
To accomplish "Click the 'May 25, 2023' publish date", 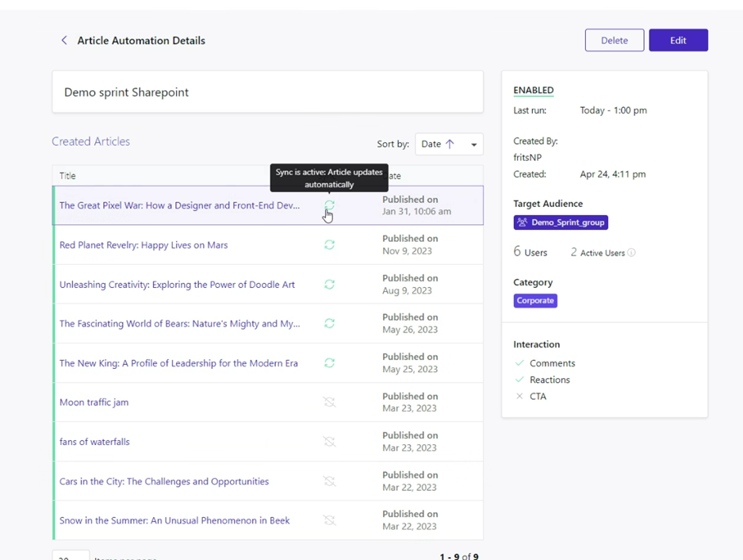I will pyautogui.click(x=410, y=369).
